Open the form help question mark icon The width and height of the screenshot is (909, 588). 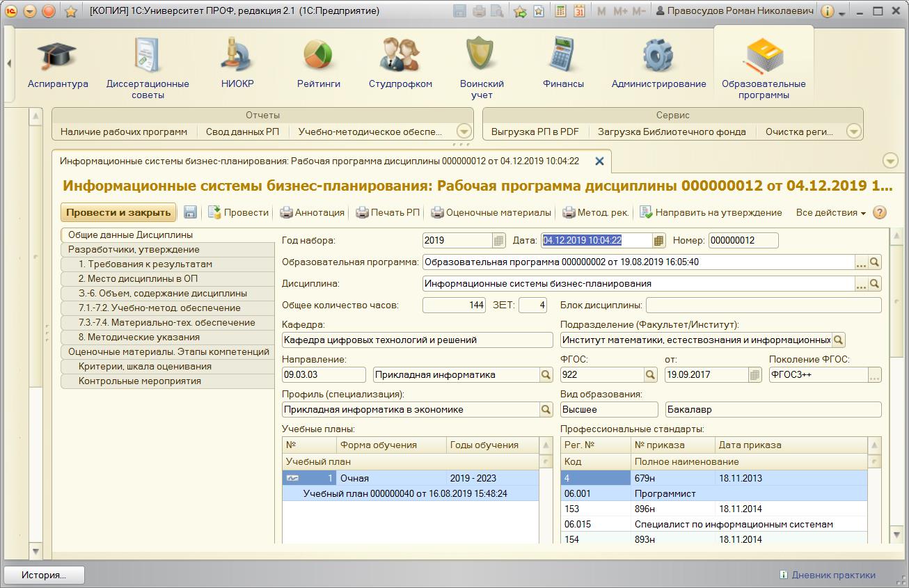(880, 212)
